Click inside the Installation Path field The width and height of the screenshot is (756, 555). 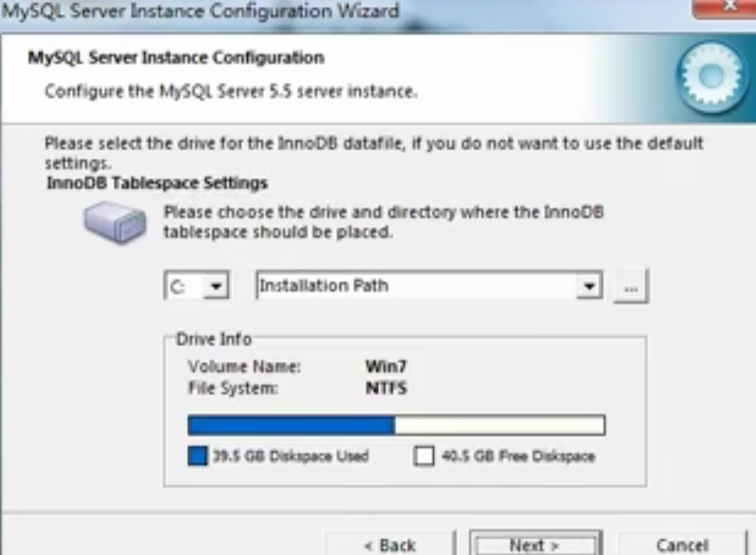[417, 286]
